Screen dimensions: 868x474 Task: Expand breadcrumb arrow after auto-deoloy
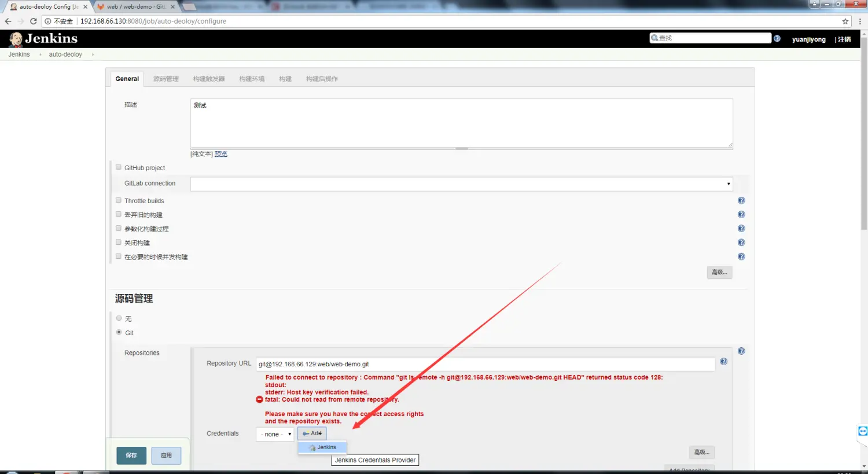click(93, 54)
